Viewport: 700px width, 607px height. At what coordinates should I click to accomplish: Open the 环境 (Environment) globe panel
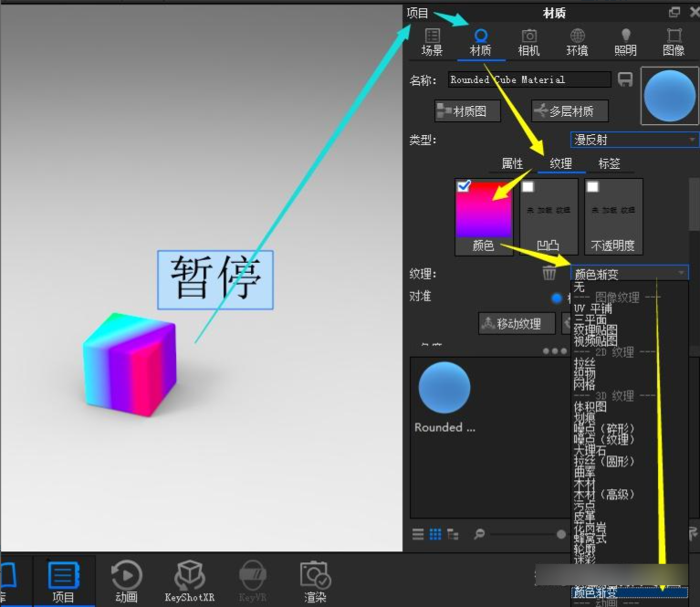pos(577,42)
